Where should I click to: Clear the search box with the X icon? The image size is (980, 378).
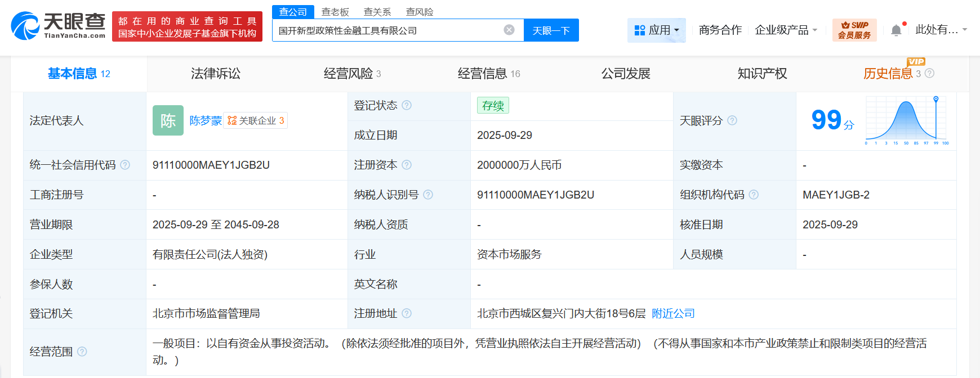click(509, 30)
